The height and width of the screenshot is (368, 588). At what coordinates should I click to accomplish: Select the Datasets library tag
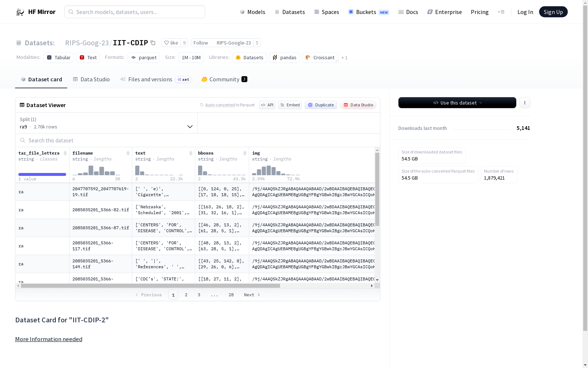(250, 57)
